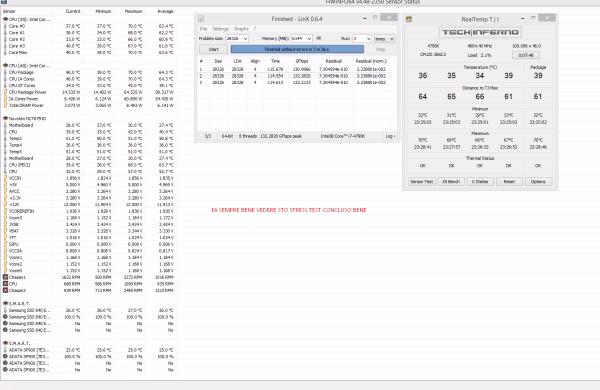Click the thermometer icon beside Core #2
The height and width of the screenshot is (390, 600).
coord(5,39)
